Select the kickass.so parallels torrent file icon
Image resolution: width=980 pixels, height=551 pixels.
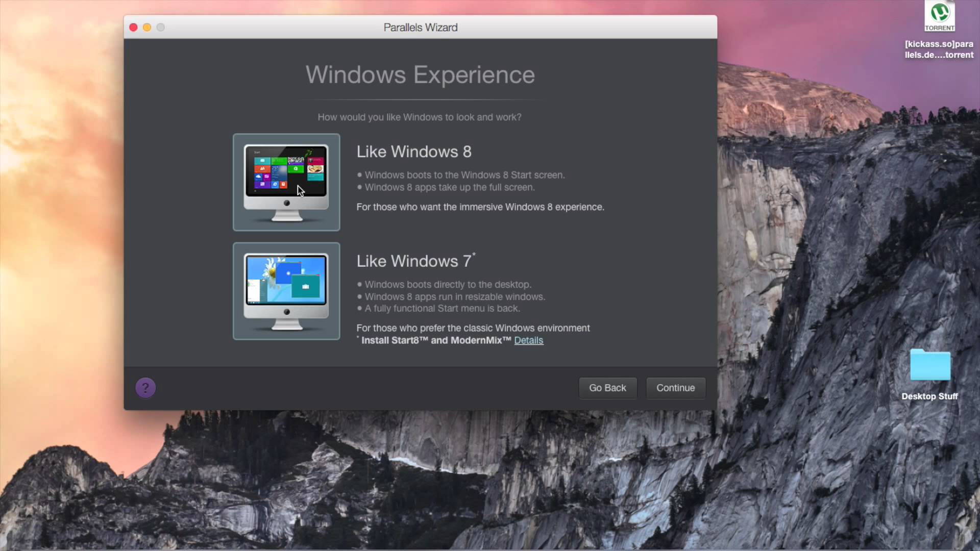[939, 16]
